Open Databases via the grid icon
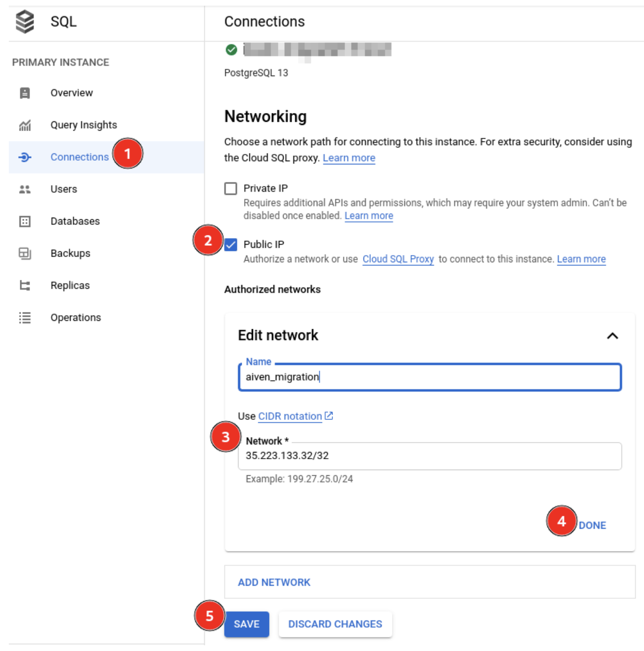Image resolution: width=644 pixels, height=651 pixels. point(25,221)
